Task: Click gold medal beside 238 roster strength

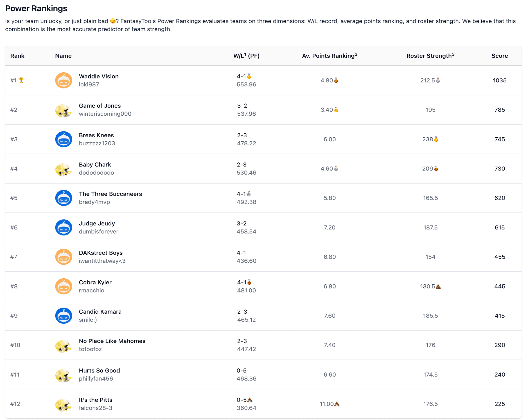Action: click(436, 139)
